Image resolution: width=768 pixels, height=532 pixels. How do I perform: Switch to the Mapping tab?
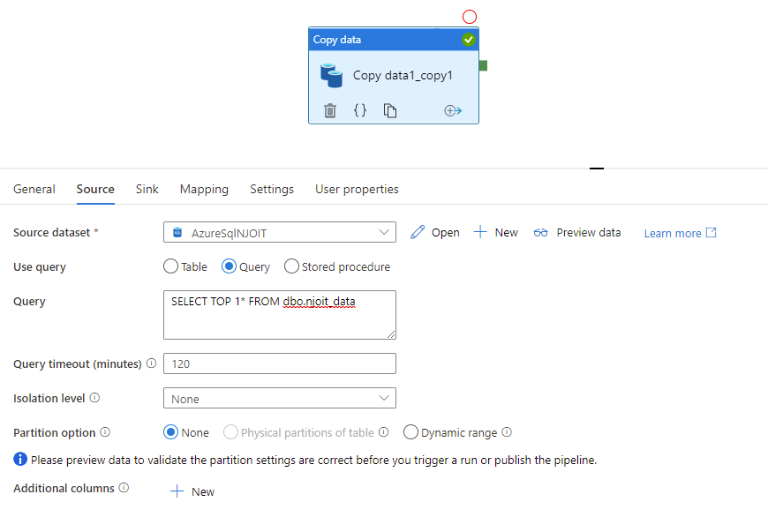pos(204,189)
